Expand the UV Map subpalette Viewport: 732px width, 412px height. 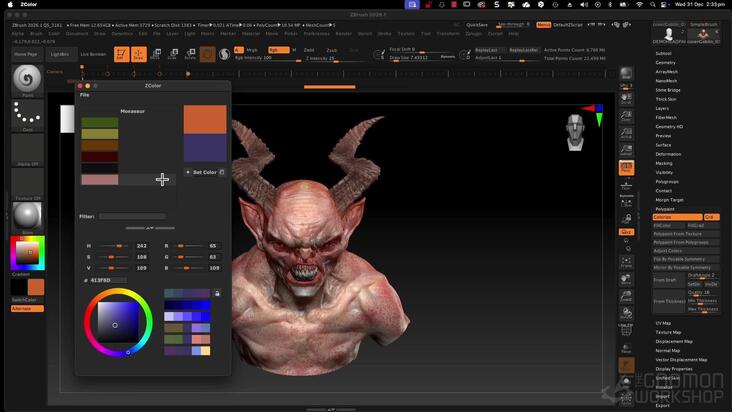point(663,323)
